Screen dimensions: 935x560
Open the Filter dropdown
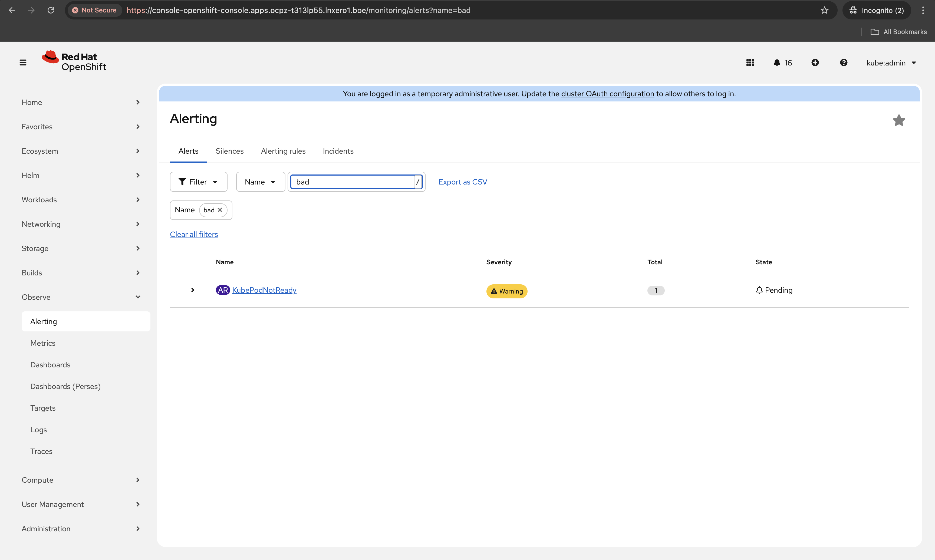click(198, 182)
